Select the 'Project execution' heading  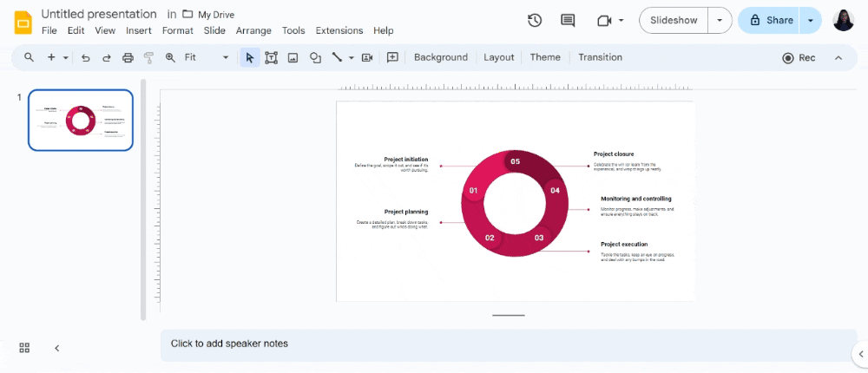tap(624, 244)
